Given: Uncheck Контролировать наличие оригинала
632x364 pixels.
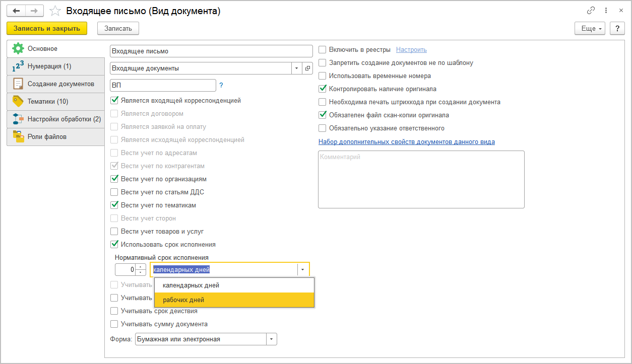Looking at the screenshot, I should [323, 89].
